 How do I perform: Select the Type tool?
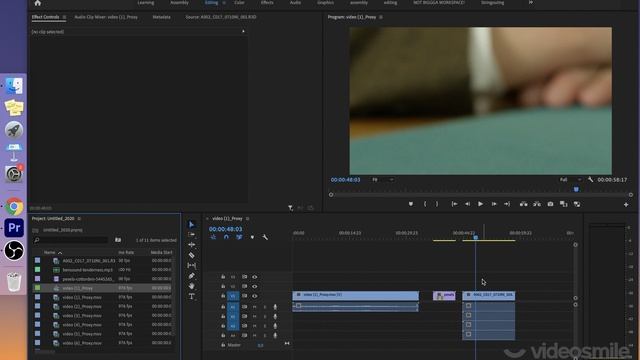pos(191,296)
